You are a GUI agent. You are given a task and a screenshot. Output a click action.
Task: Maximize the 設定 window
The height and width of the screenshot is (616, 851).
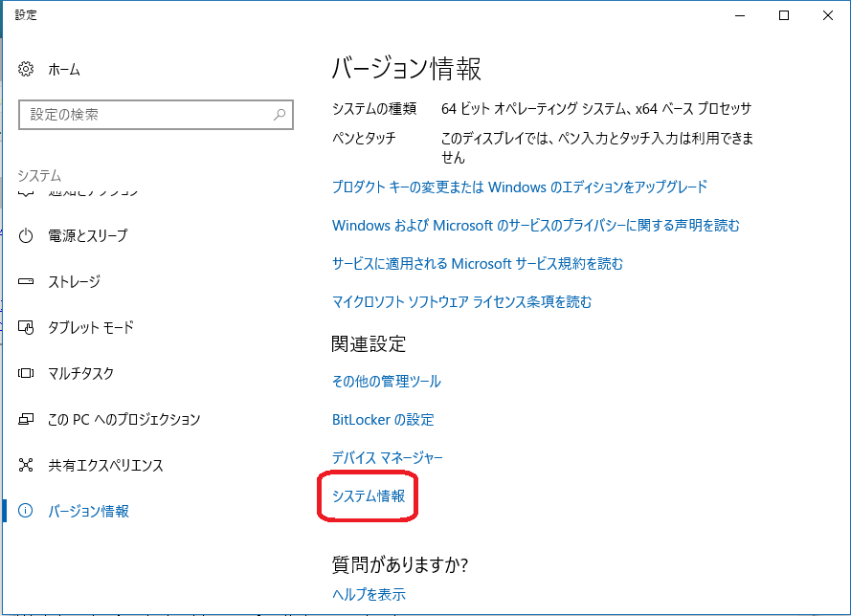point(784,15)
